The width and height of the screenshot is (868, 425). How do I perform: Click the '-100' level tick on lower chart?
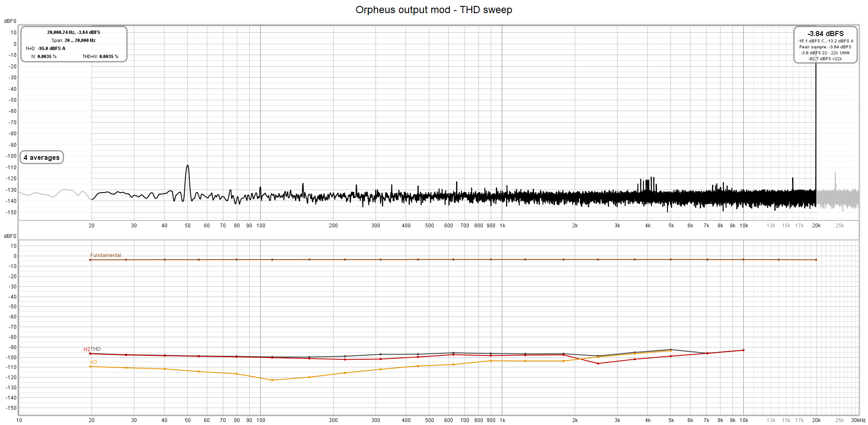tap(11, 358)
